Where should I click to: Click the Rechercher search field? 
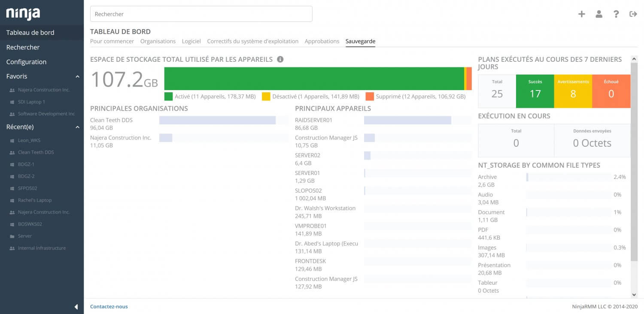tap(201, 14)
